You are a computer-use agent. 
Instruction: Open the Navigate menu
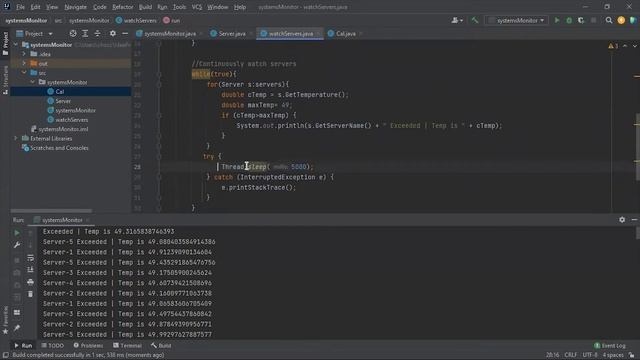click(76, 7)
